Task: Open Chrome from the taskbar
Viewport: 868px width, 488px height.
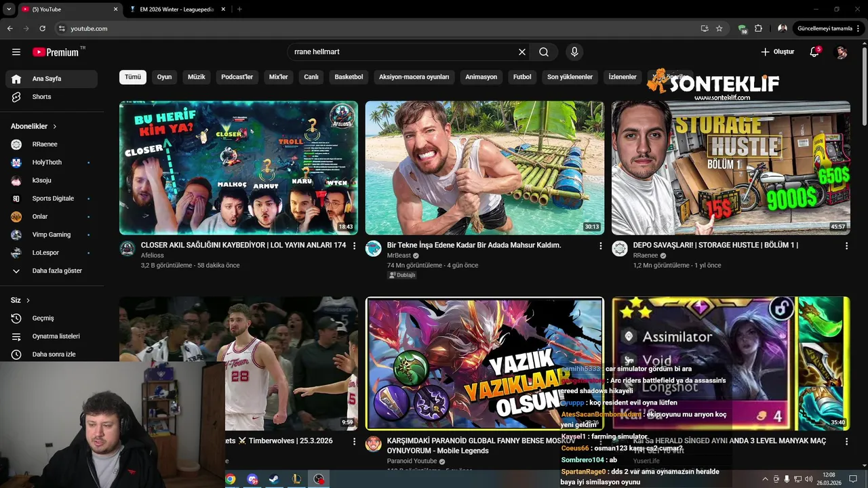Action: tap(231, 479)
